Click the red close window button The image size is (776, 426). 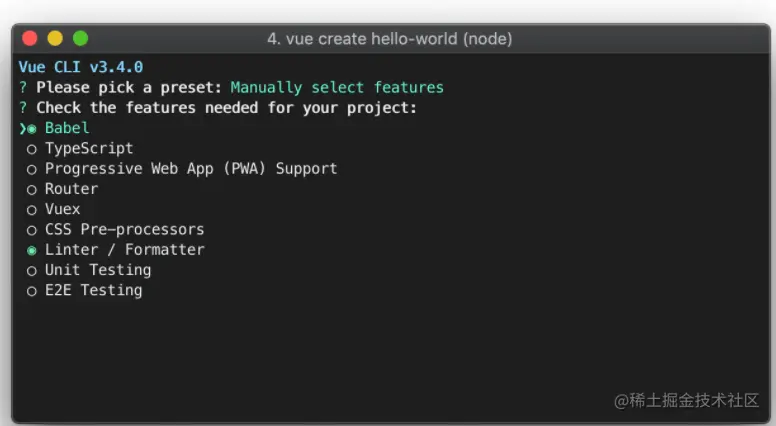[x=30, y=38]
